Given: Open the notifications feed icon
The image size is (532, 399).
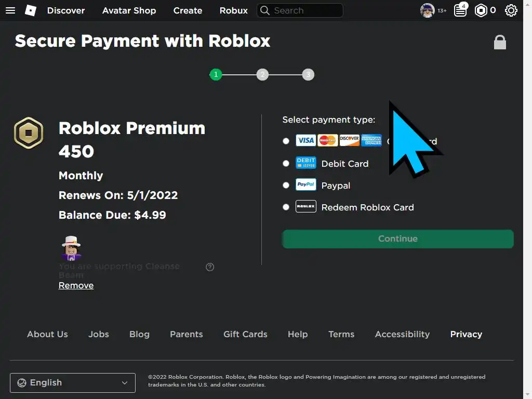Looking at the screenshot, I should point(460,10).
